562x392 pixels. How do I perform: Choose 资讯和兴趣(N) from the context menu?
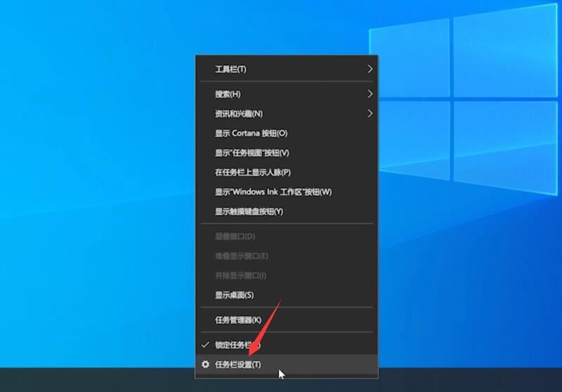pos(239,114)
